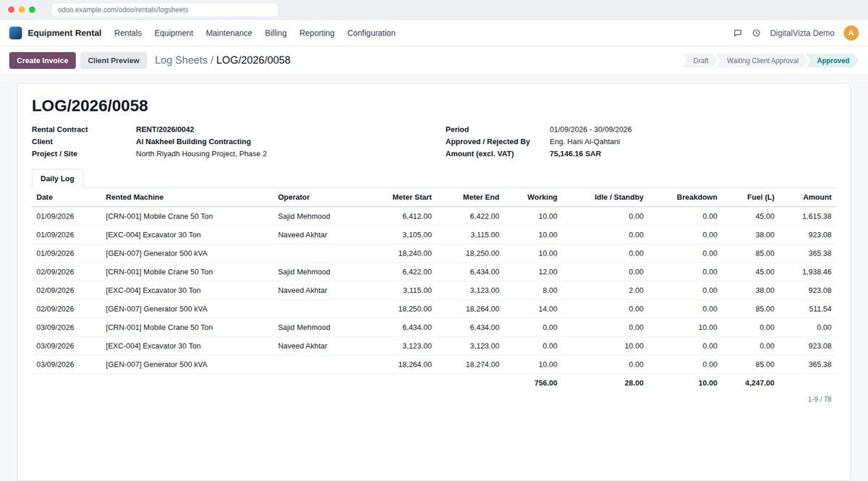Click the Client Preview button
The image size is (868, 481).
[114, 61]
